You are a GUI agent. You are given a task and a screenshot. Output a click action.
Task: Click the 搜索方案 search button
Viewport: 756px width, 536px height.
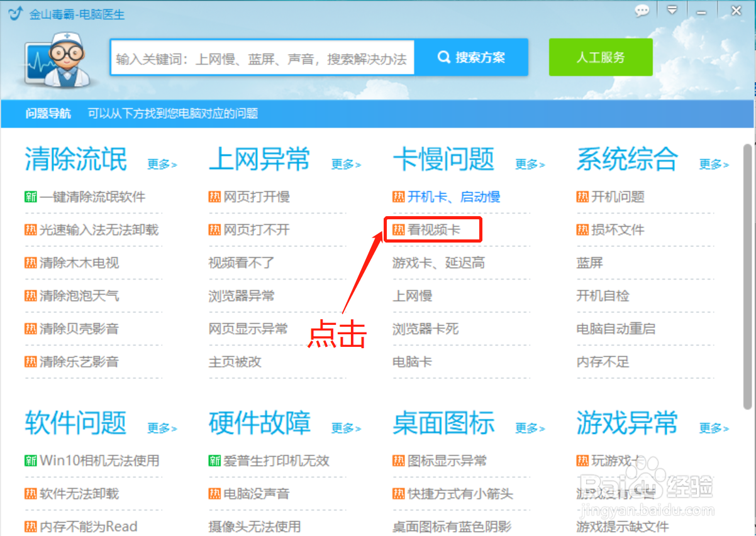(472, 57)
